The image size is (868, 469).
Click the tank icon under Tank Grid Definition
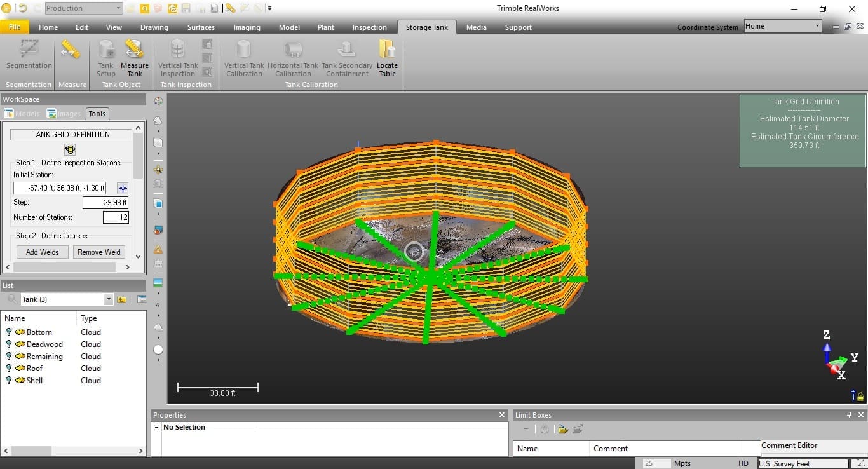[x=70, y=149]
